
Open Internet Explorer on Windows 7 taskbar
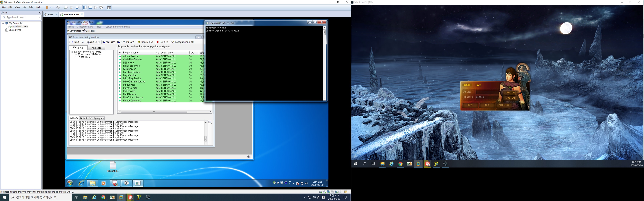[x=81, y=183]
